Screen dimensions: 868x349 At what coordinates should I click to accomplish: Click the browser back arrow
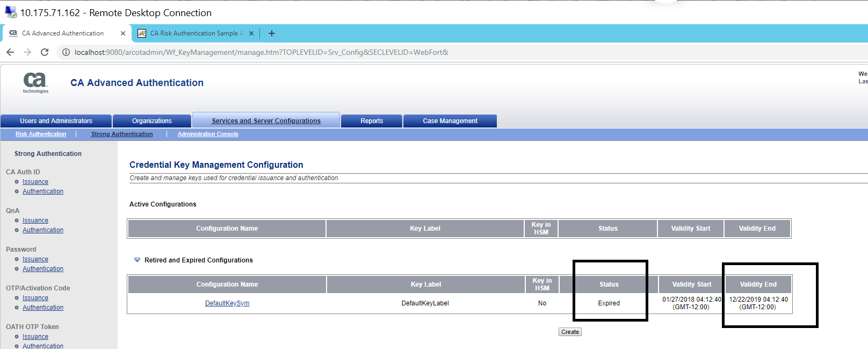click(10, 52)
